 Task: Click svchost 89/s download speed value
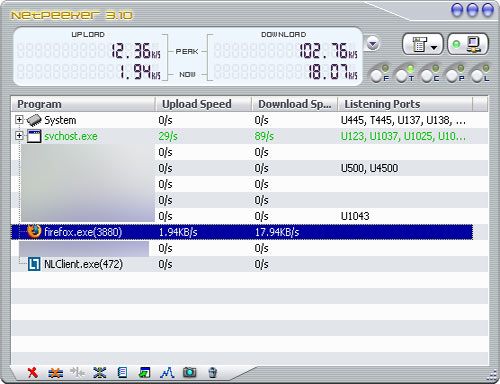click(264, 136)
